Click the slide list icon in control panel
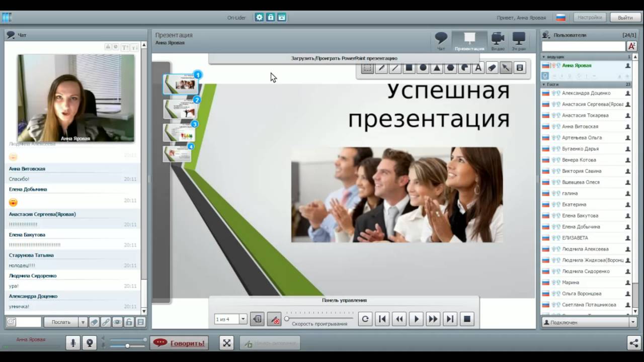This screenshot has width=644, height=362. pyautogui.click(x=257, y=319)
